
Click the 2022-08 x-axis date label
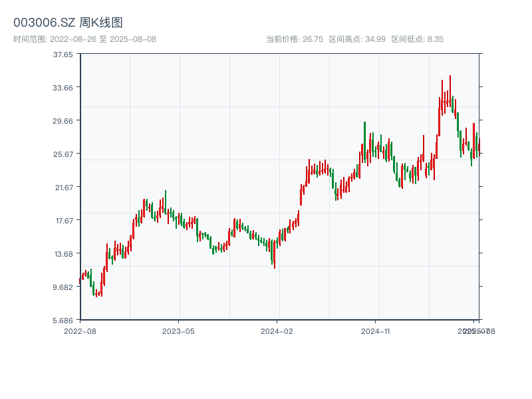(80, 331)
